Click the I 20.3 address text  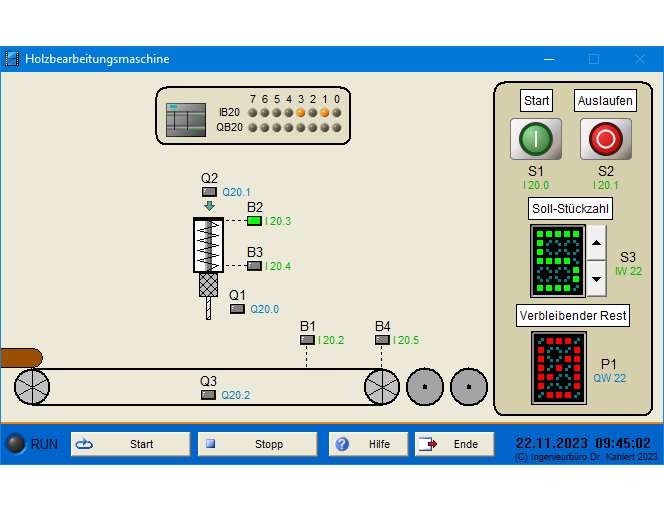[x=278, y=221]
